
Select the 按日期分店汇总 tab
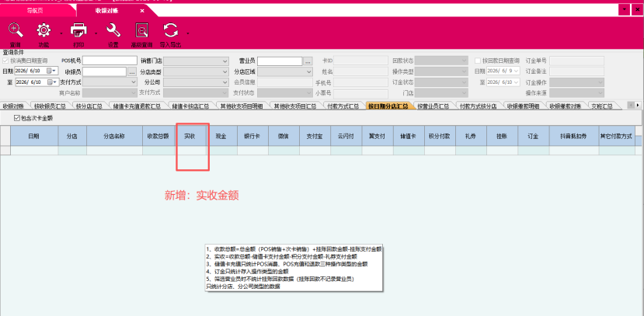tap(388, 106)
